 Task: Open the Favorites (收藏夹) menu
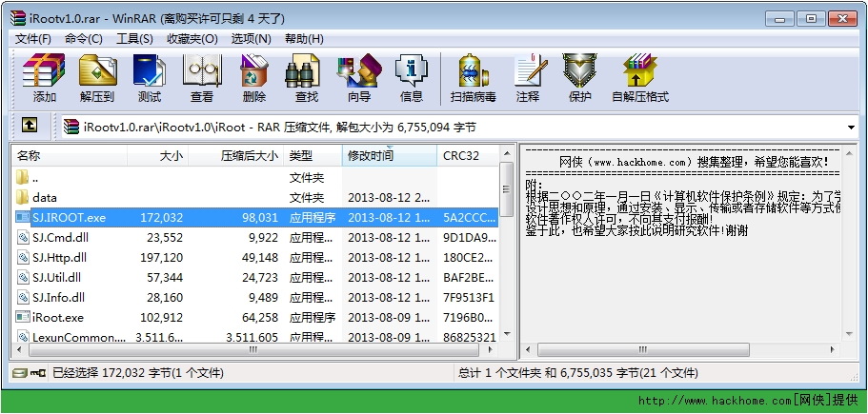(192, 39)
